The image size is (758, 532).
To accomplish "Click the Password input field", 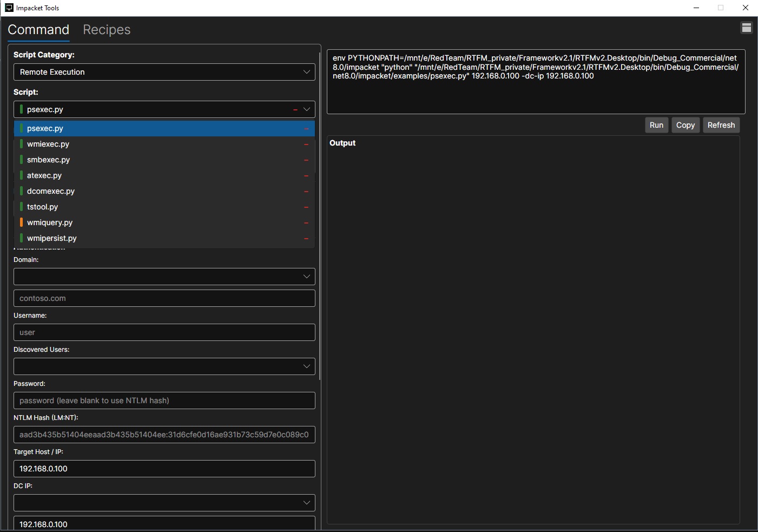I will (164, 400).
